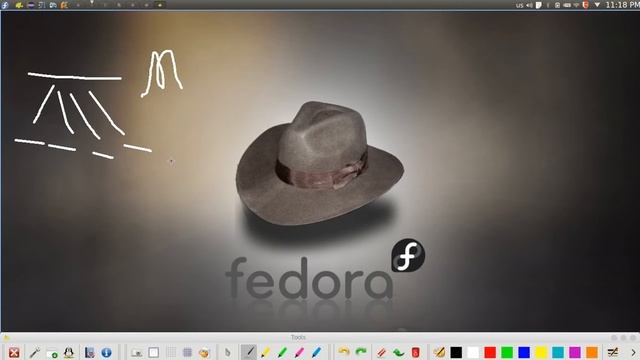The height and width of the screenshot is (360, 640).
Task: Click the screenshot icon with green dot
Action: point(52,353)
